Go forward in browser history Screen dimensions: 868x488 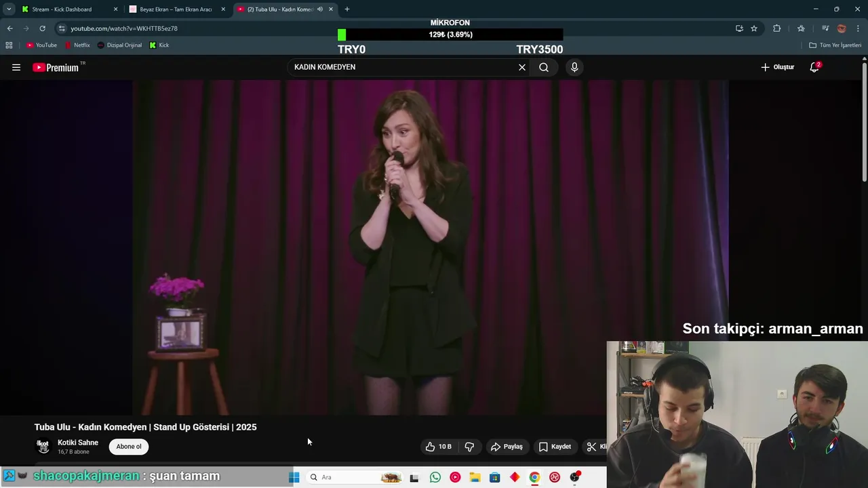pos(26,28)
